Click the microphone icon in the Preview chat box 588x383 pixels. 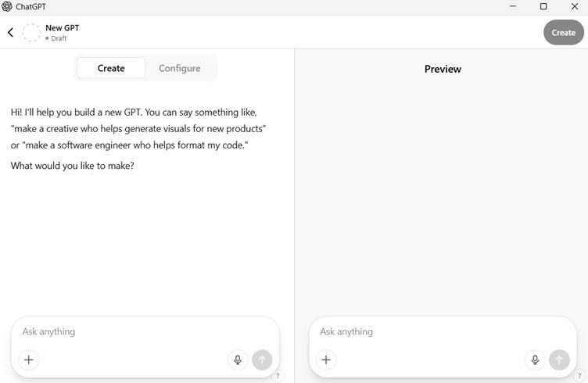[x=535, y=360]
